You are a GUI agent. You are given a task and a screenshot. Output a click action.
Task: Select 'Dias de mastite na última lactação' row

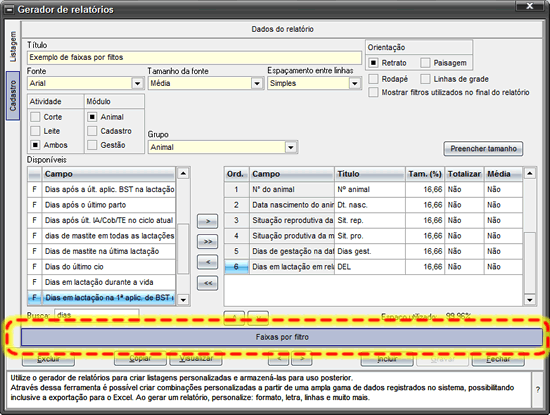pos(102,251)
